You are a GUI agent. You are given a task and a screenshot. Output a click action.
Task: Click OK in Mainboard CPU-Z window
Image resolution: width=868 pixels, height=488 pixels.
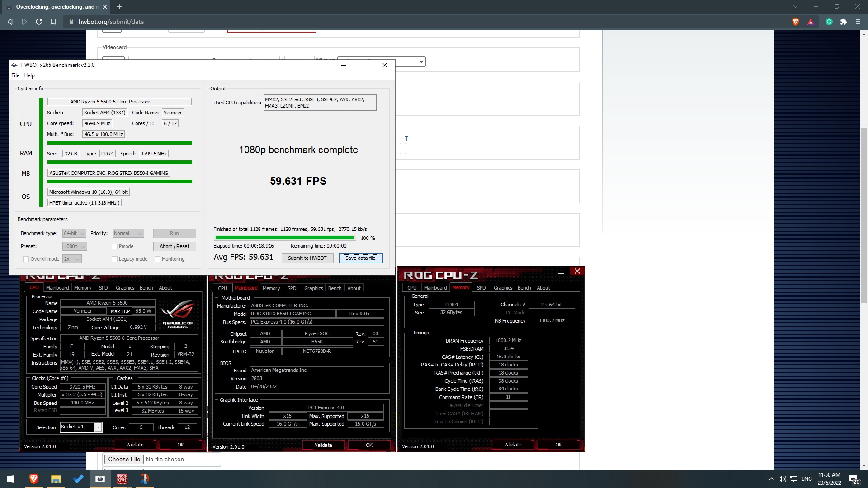coord(369,445)
